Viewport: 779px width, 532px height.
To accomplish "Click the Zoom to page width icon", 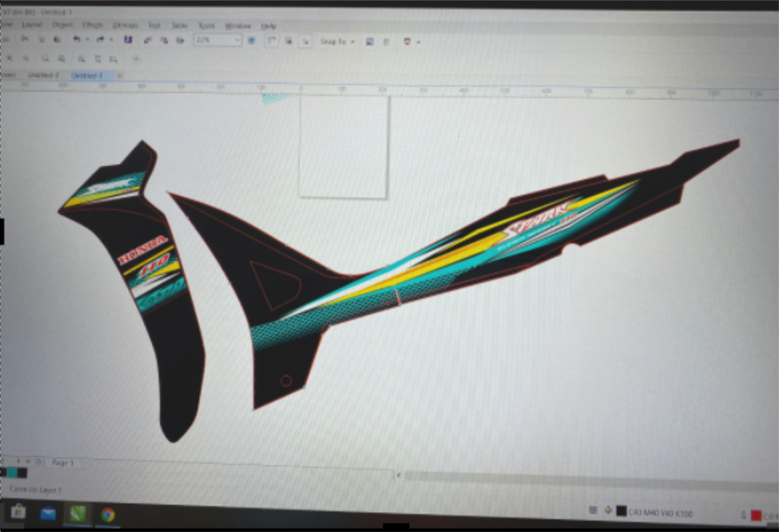I will pos(97,59).
